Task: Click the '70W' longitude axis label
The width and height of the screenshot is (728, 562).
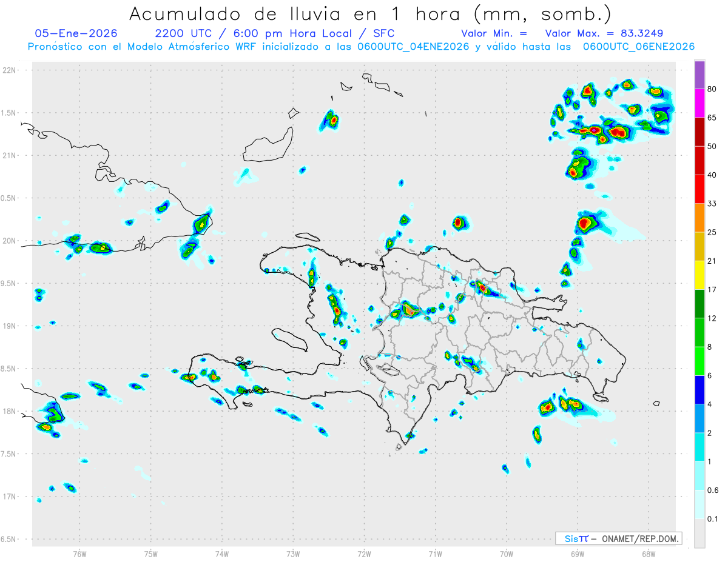Action: (x=507, y=554)
